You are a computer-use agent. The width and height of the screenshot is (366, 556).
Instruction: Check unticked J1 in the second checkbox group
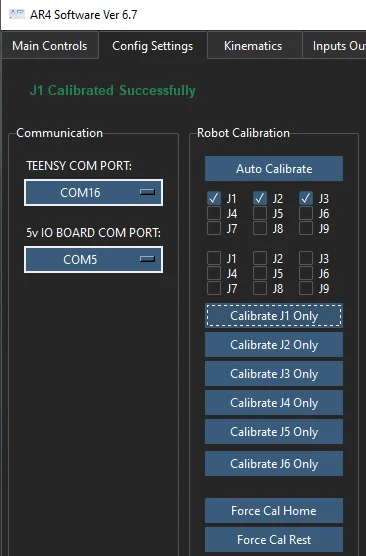(214, 258)
